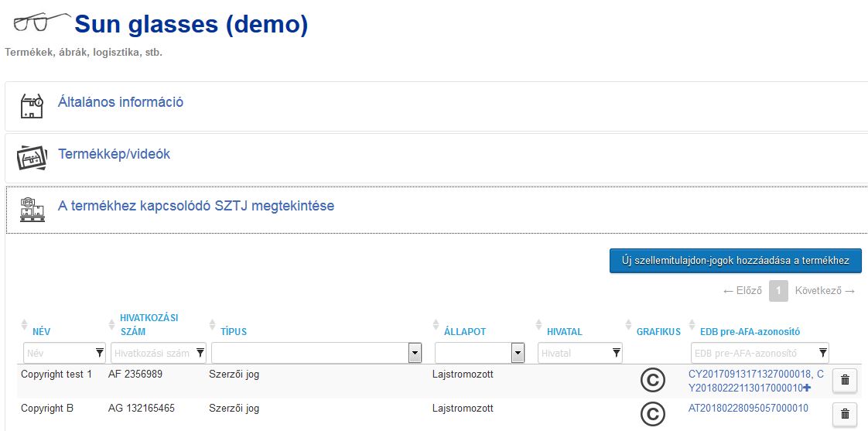The image size is (868, 431).
Task: Click the HIVATAL column header
Action: [x=565, y=332]
